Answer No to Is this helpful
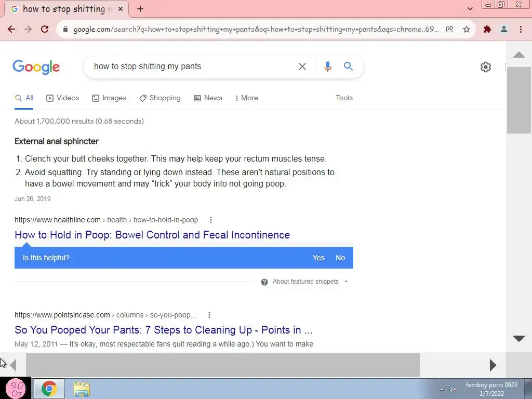 pyautogui.click(x=340, y=258)
